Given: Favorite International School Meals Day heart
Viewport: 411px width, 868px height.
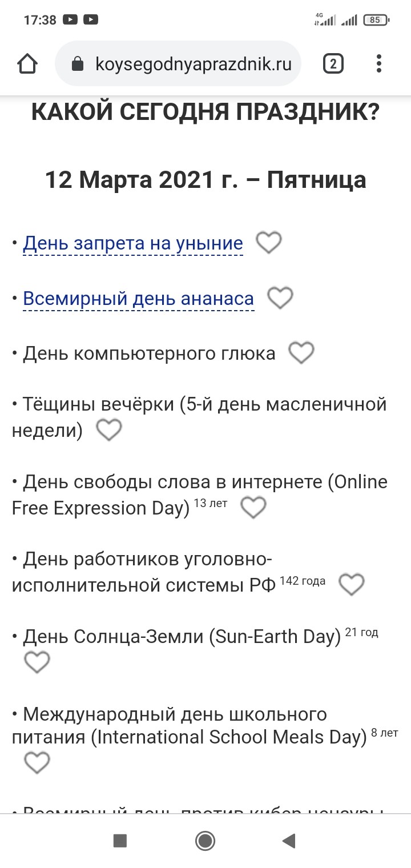Looking at the screenshot, I should (x=37, y=762).
